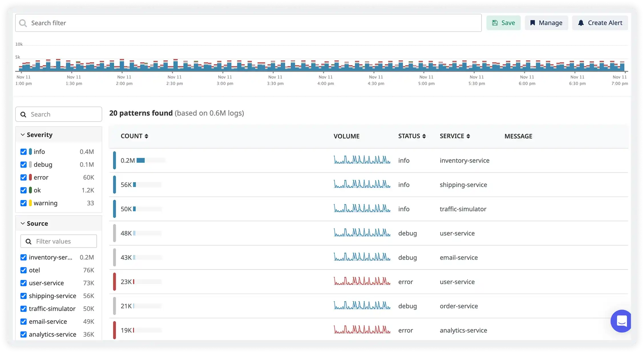Click the bookmark icon on the Manage button

(532, 23)
